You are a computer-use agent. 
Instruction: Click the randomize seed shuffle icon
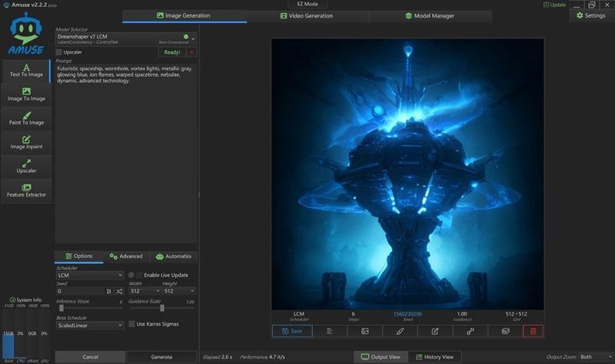coord(119,292)
